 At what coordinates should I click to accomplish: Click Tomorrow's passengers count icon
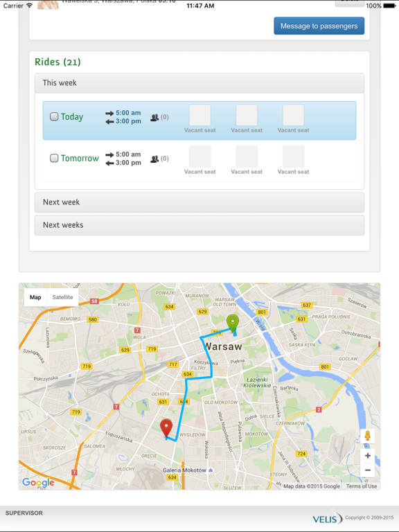pos(154,159)
